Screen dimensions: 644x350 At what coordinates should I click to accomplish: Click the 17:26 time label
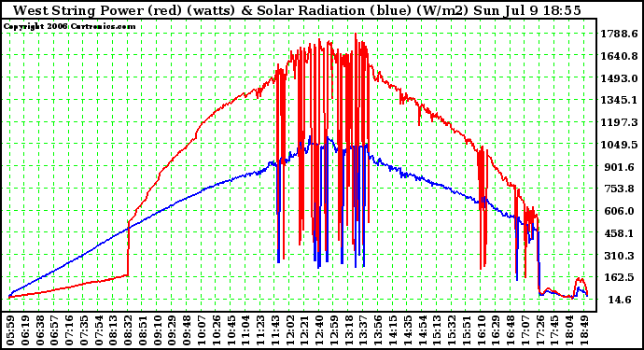[539, 330]
